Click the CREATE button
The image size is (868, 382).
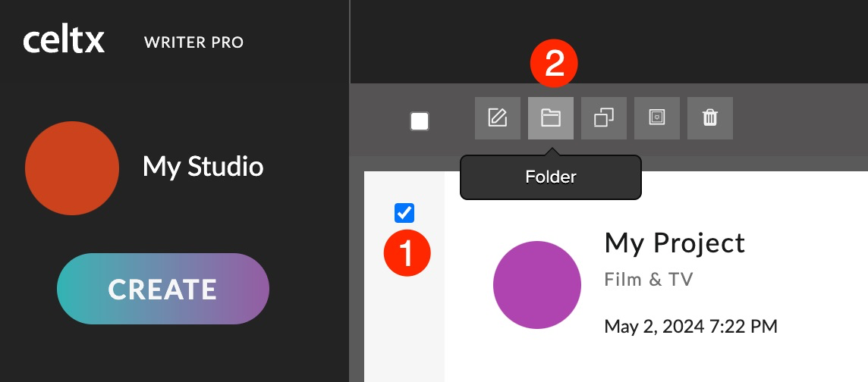coord(162,289)
